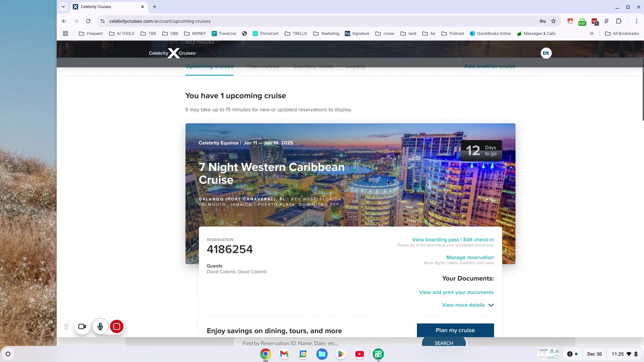Open Manage reservation link
This screenshot has height=362, width=644.
(x=470, y=257)
